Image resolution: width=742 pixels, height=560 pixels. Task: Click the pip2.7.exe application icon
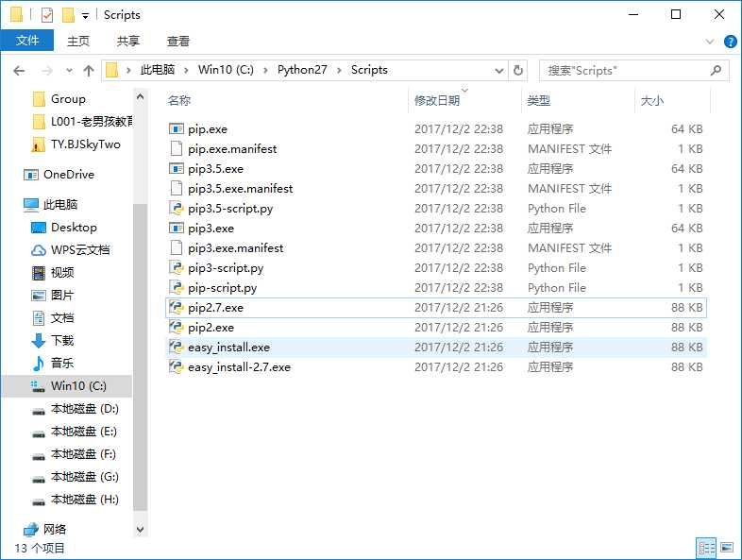(176, 308)
